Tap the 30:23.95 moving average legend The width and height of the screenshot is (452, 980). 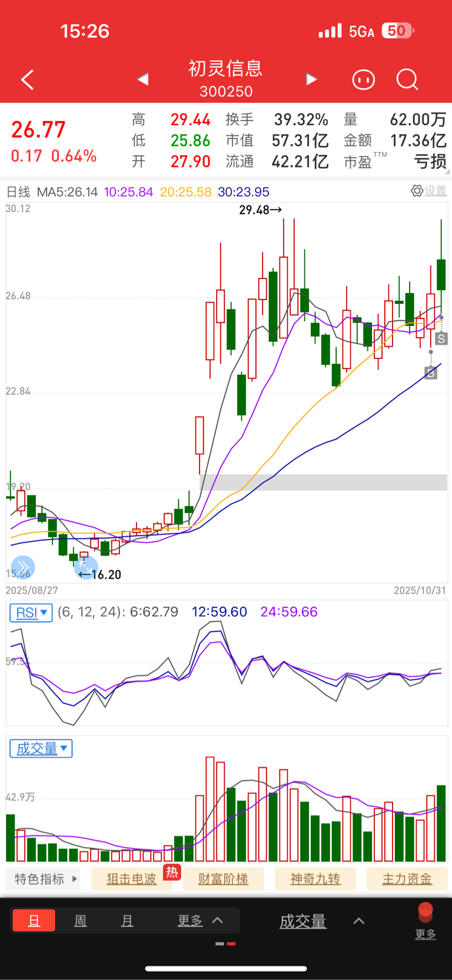click(x=244, y=192)
